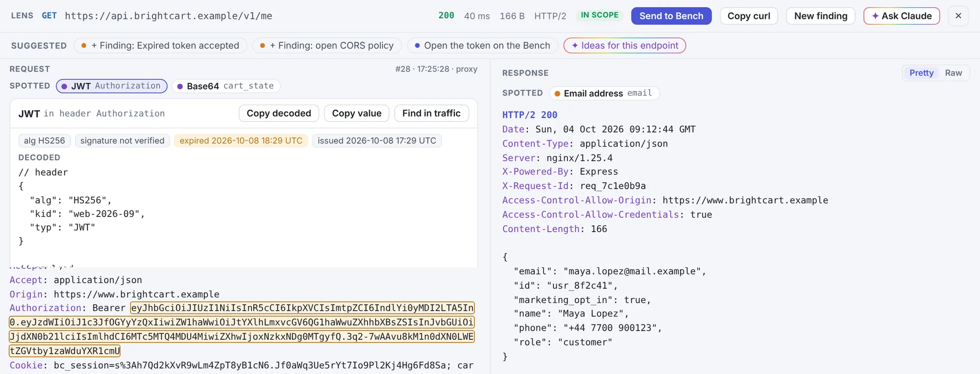Screen dimensions: 980x374
Task: Create a New finding
Action: point(821,16)
